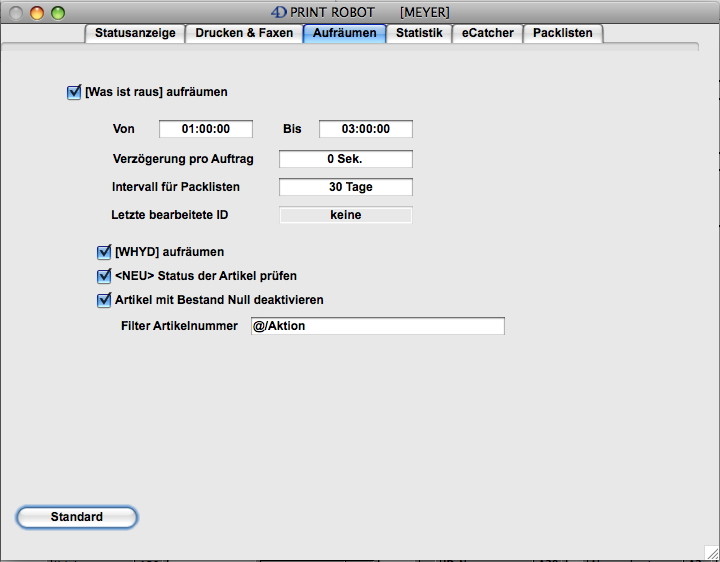This screenshot has width=720, height=562.
Task: Close the Print Robot window
Action: (17, 13)
